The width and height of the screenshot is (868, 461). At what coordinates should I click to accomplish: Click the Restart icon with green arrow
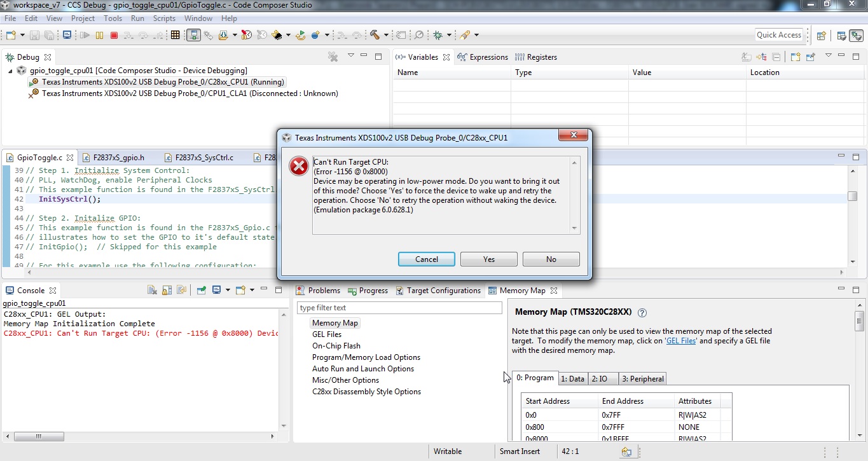(x=301, y=35)
